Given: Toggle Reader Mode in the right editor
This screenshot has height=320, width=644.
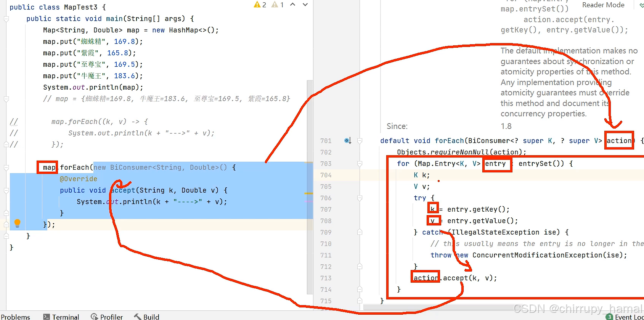Looking at the screenshot, I should click(x=603, y=5).
